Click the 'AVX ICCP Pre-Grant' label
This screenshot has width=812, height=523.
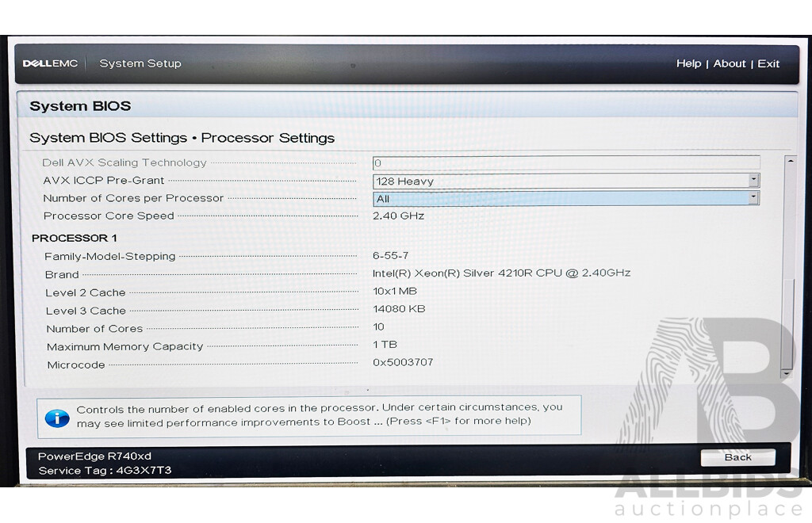click(x=104, y=181)
